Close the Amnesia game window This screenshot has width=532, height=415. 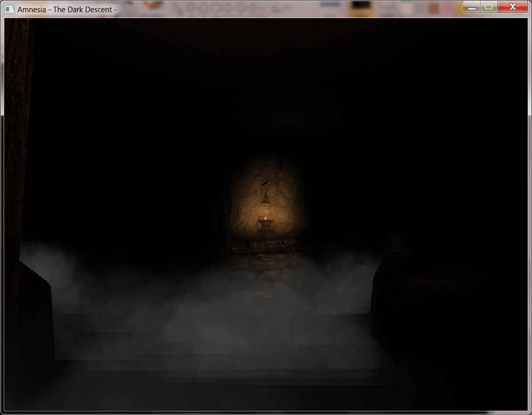(x=513, y=7)
